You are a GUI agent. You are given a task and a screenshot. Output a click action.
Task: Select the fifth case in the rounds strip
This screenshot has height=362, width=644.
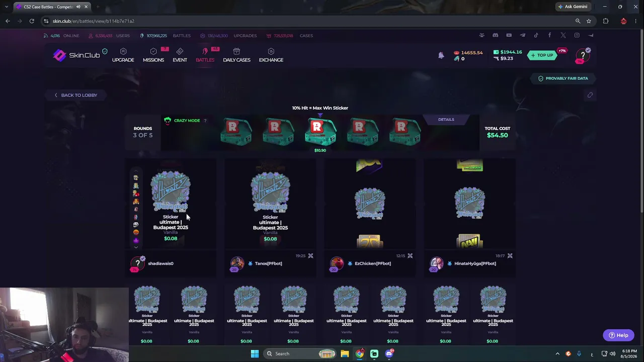tap(405, 133)
